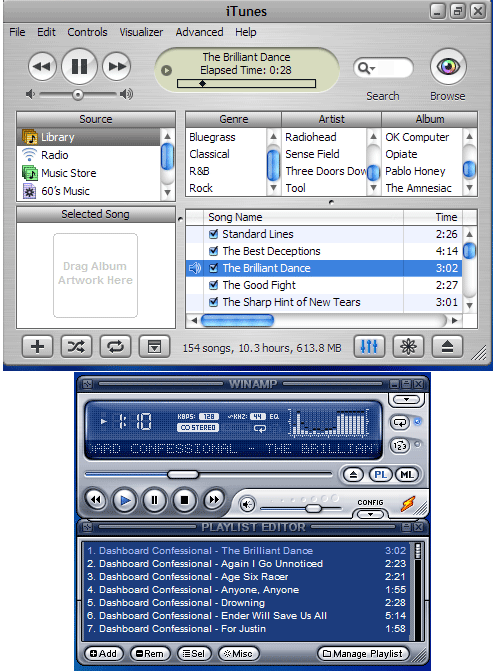Open the Edit menu

[x=46, y=32]
